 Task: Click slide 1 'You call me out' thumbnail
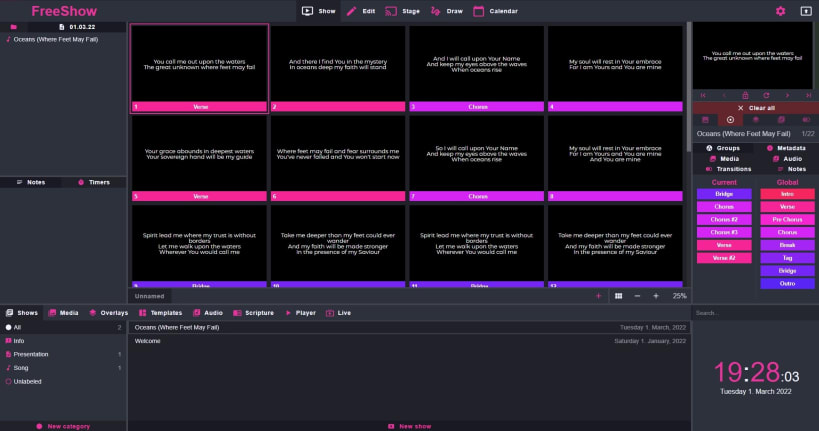click(200, 68)
